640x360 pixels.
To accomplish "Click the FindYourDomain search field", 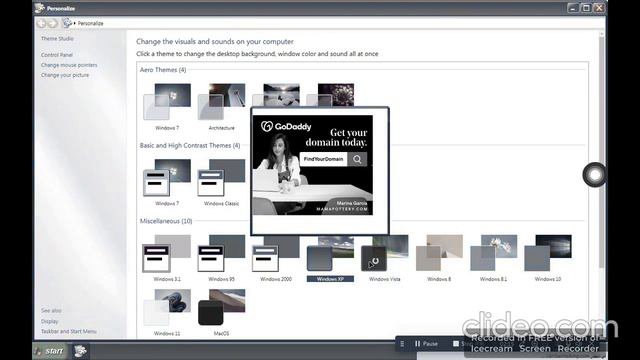I will pyautogui.click(x=323, y=159).
